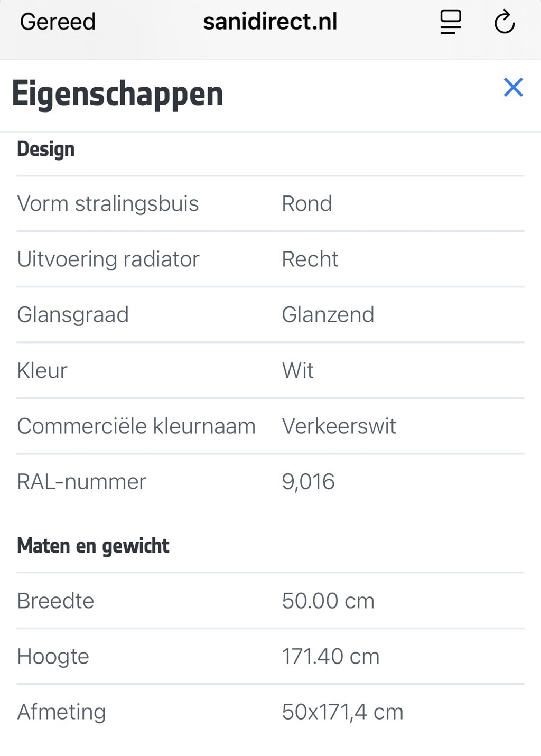The height and width of the screenshot is (756, 541).
Task: Tap the Hoogte value 171.40 cm
Action: (330, 656)
